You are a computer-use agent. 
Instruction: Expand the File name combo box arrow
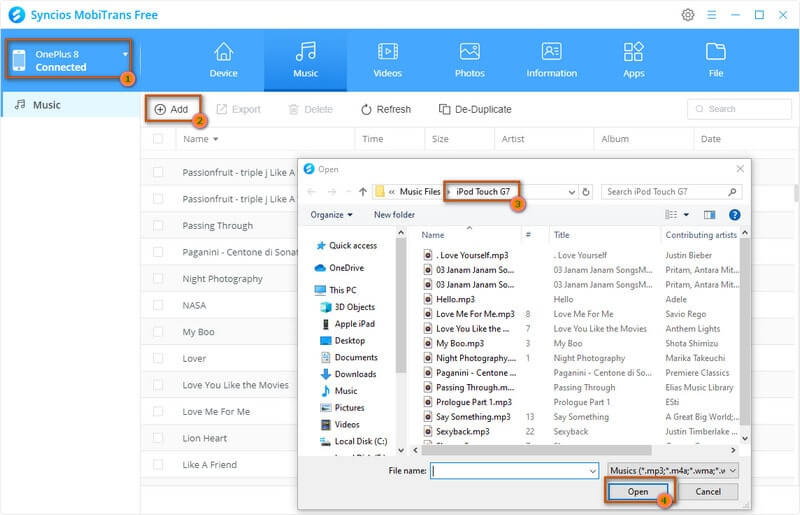[592, 471]
